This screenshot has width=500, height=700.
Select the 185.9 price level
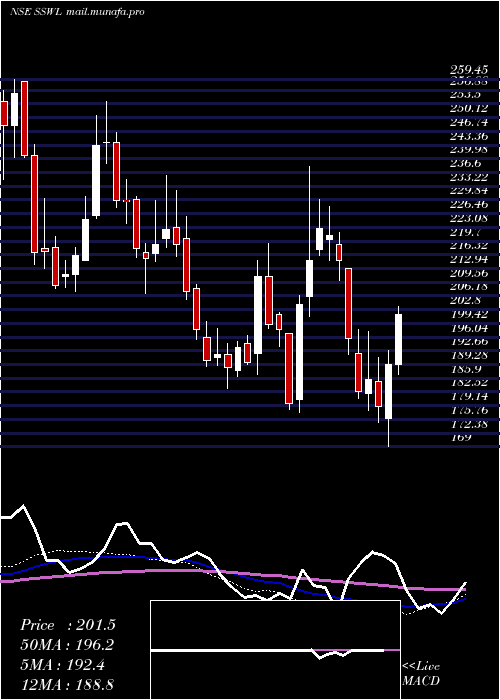[464, 369]
